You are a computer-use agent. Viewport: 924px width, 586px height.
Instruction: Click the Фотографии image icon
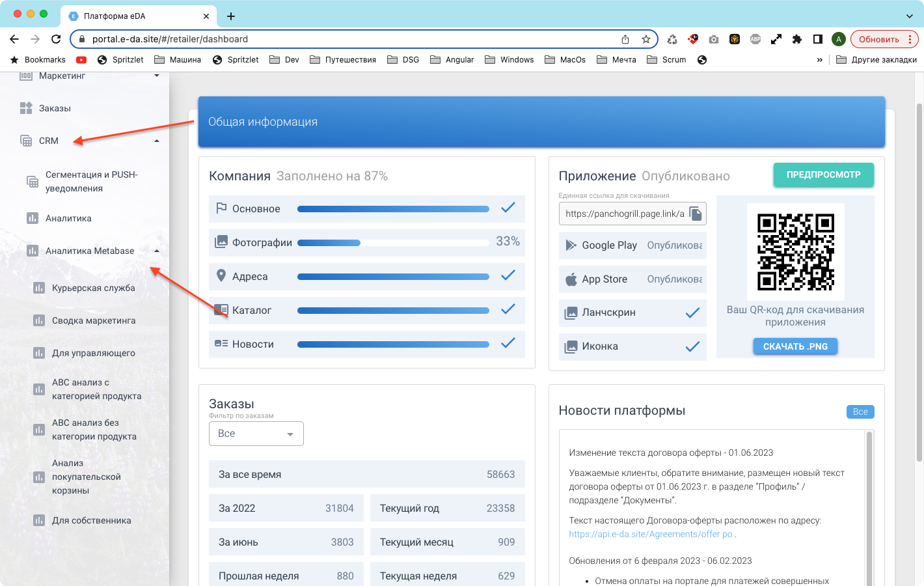221,242
